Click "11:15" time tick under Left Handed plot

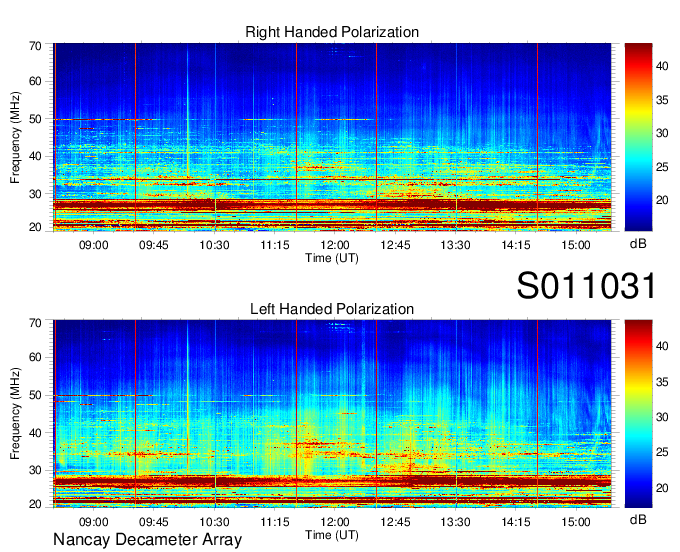[275, 522]
